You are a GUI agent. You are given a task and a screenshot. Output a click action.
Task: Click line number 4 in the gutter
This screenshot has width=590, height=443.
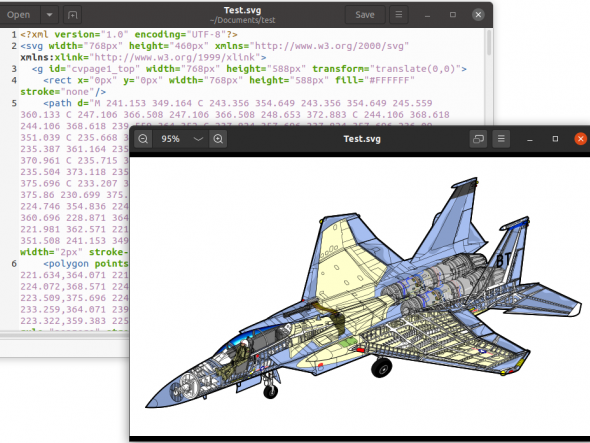(x=14, y=80)
